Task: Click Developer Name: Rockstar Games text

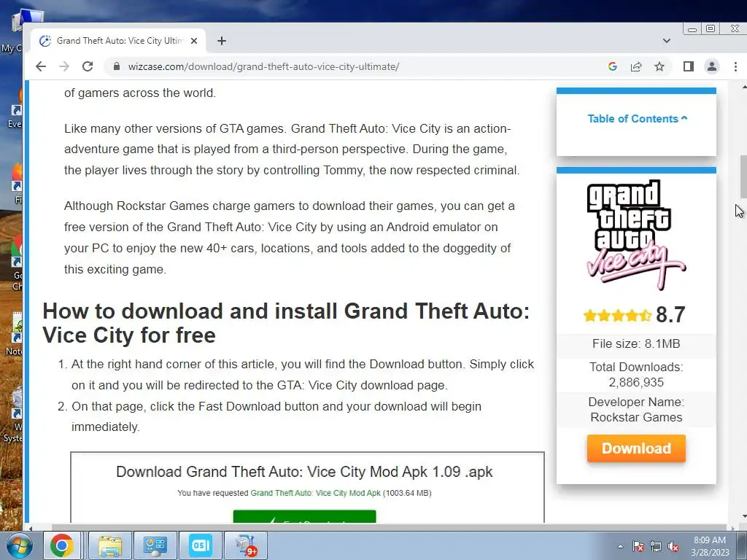Action: coord(636,410)
